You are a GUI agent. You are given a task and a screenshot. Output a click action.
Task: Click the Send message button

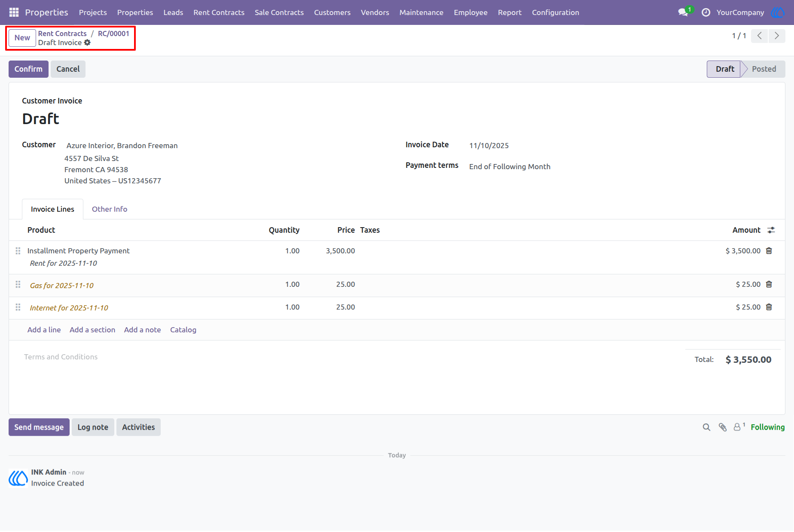click(x=39, y=427)
